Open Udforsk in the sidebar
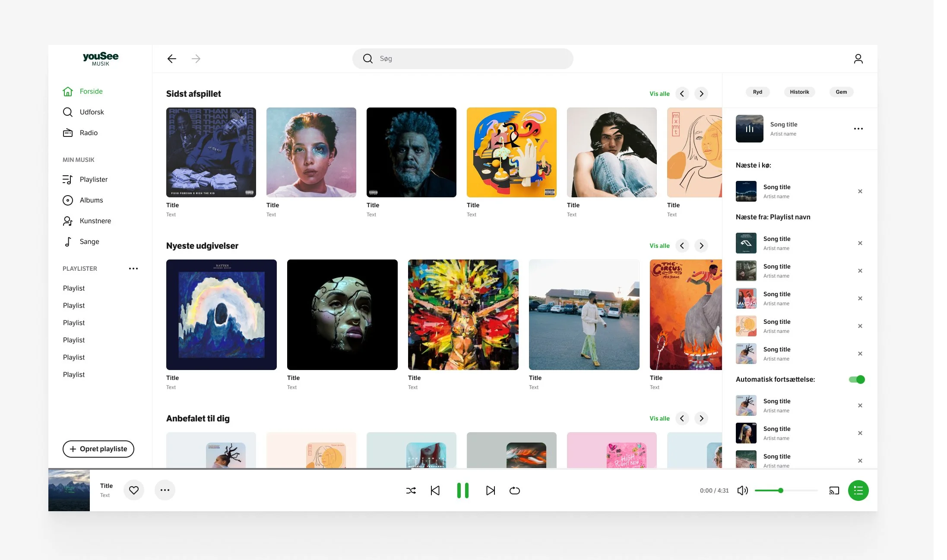 [x=84, y=112]
